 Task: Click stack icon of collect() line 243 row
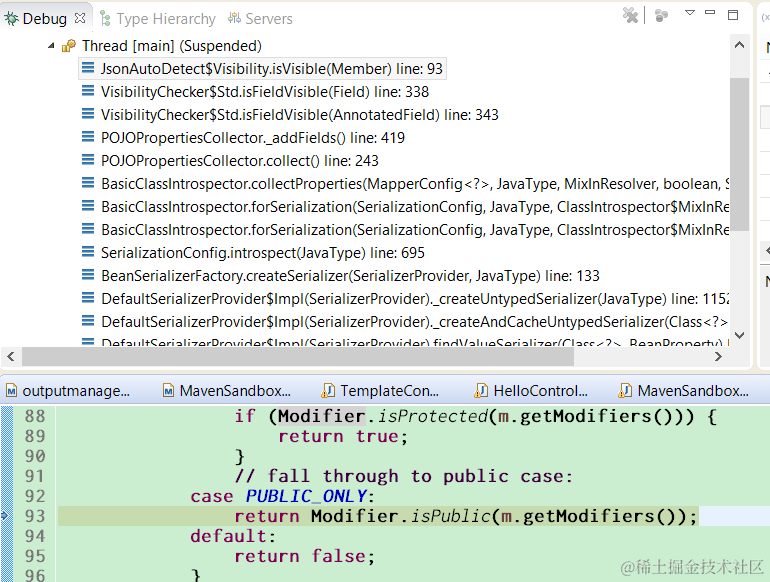click(88, 160)
